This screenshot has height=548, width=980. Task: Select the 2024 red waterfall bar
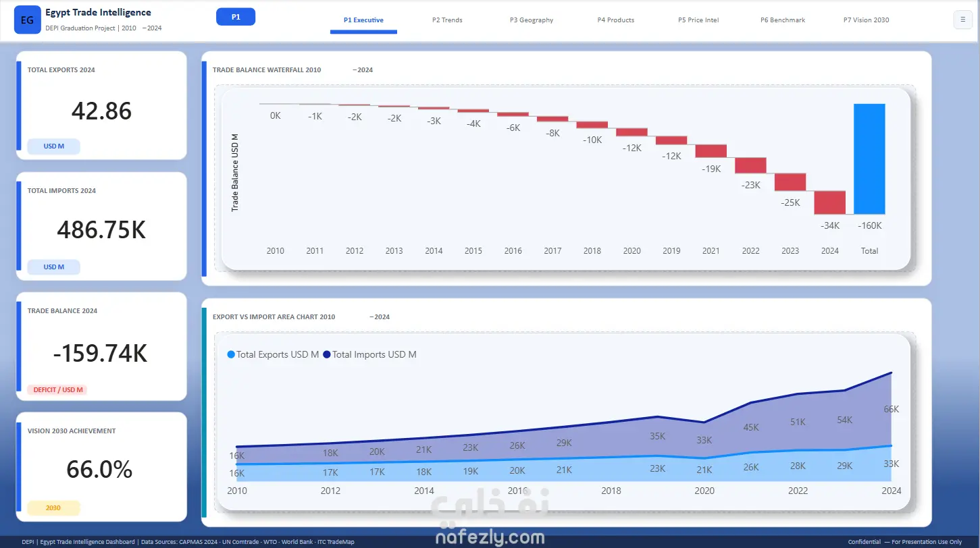pos(830,202)
